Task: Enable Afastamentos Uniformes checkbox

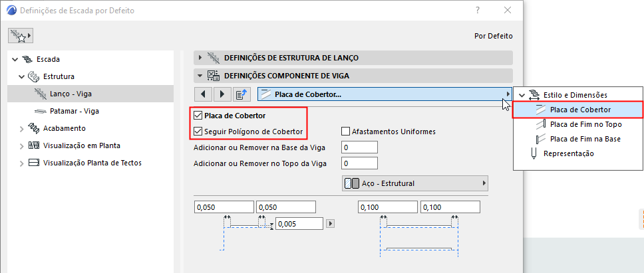Action: click(345, 132)
